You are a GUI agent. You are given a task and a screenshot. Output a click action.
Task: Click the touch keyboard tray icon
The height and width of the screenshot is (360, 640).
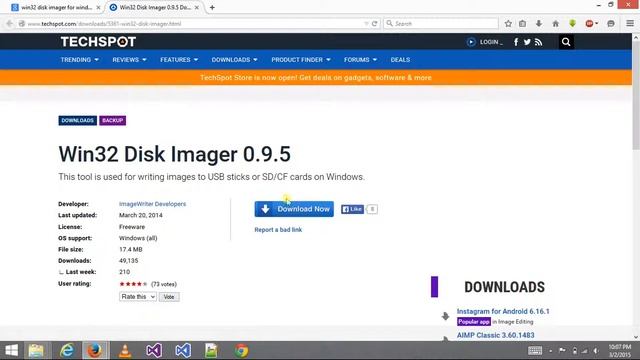pyautogui.click(x=535, y=351)
